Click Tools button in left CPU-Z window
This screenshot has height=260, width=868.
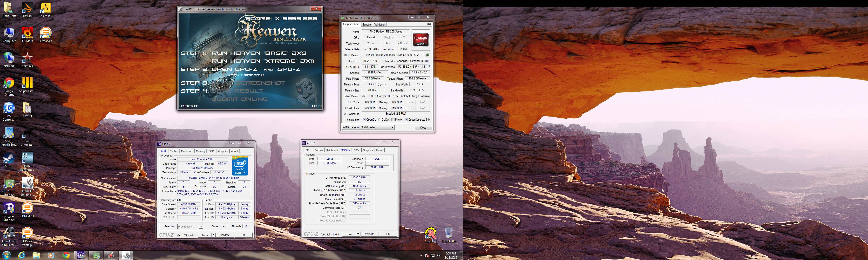pos(204,235)
